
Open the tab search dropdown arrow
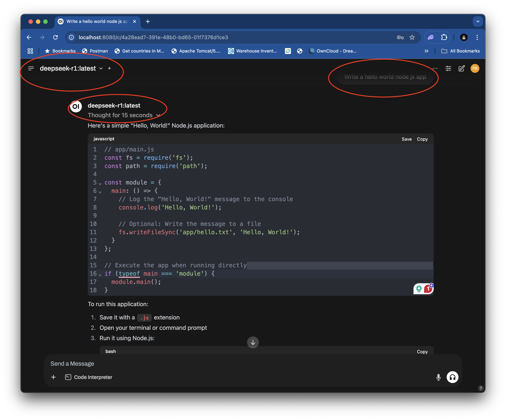[478, 21]
